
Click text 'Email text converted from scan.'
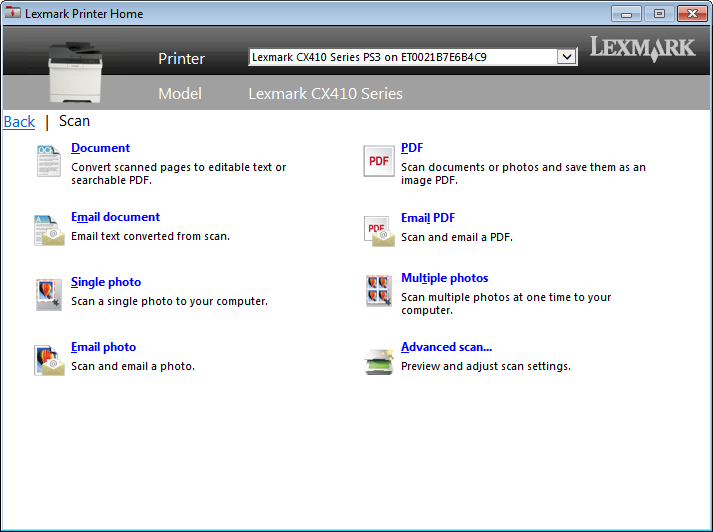point(151,236)
